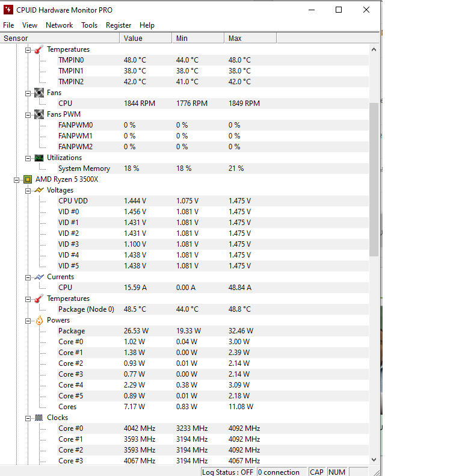Click the Voltages lightning icon

(39, 190)
